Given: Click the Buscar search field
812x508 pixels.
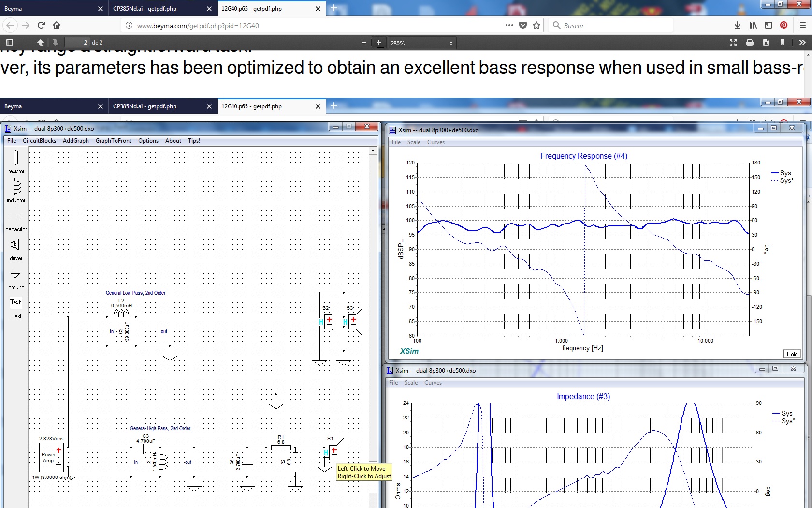Looking at the screenshot, I should [611, 25].
